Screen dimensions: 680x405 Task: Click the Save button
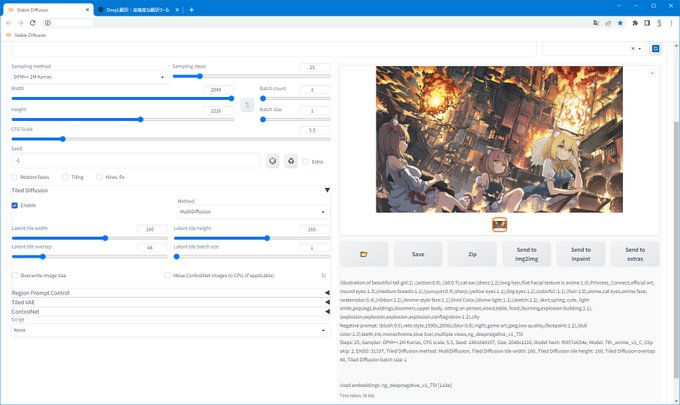point(418,254)
